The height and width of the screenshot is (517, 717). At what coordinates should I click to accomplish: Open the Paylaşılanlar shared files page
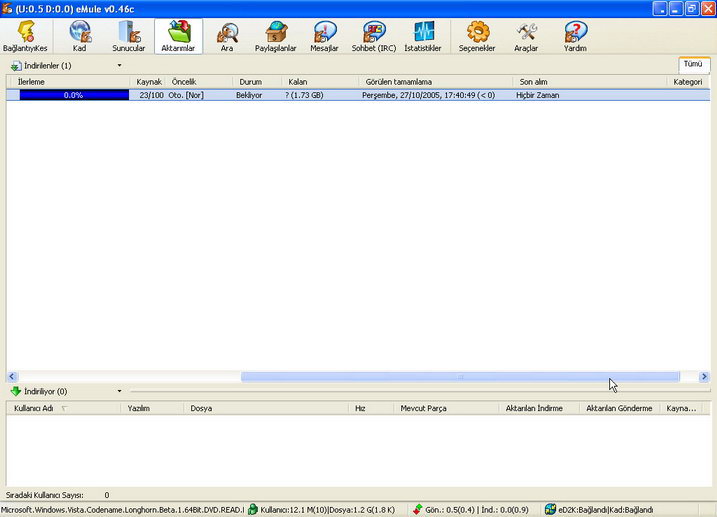[x=276, y=32]
